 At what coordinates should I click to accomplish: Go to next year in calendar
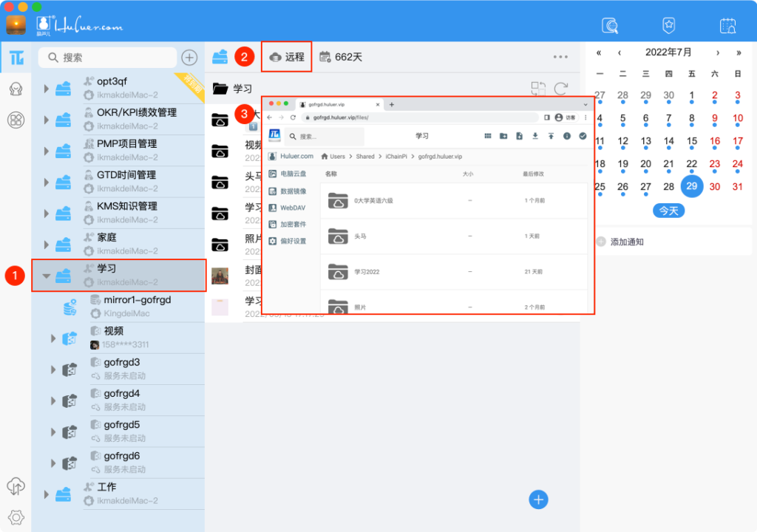739,52
